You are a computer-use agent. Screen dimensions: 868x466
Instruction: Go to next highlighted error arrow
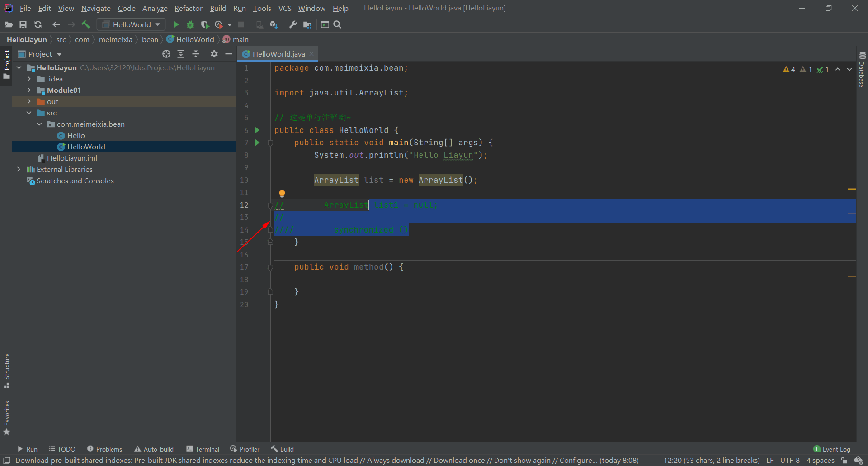click(x=849, y=69)
